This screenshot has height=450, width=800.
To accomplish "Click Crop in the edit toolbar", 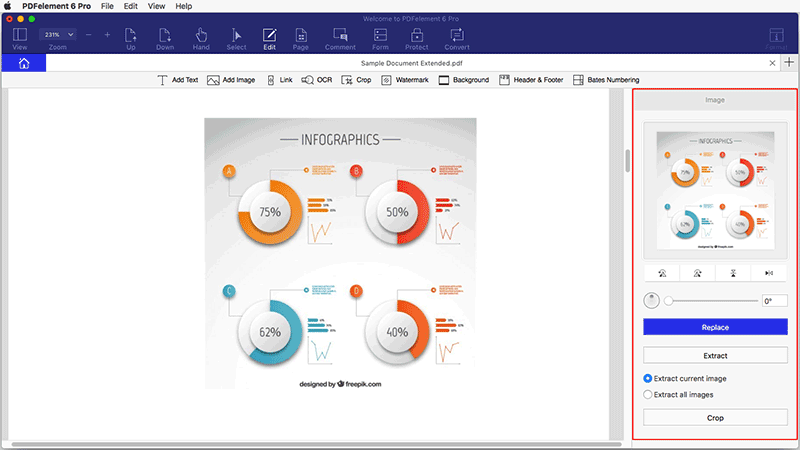I will pos(356,80).
